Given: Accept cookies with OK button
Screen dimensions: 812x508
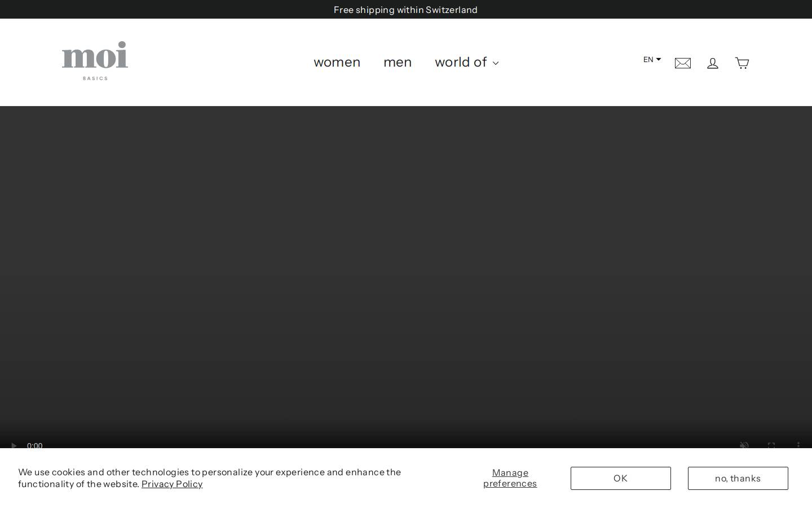Looking at the screenshot, I should tap(621, 478).
